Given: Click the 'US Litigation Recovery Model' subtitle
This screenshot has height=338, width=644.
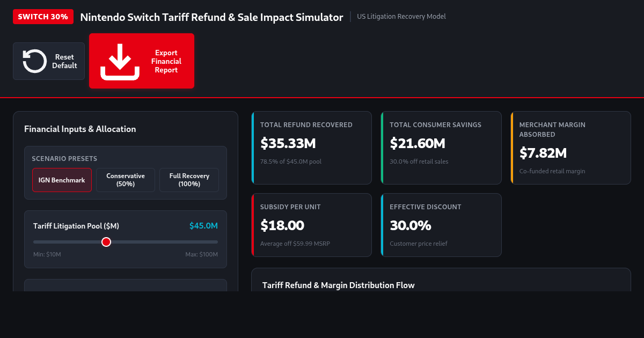Looking at the screenshot, I should (x=401, y=17).
